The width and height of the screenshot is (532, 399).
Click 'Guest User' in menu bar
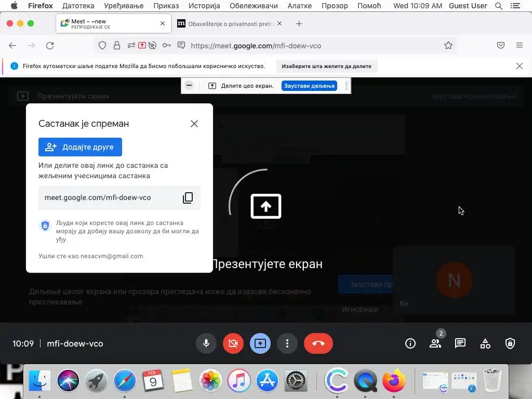468,6
